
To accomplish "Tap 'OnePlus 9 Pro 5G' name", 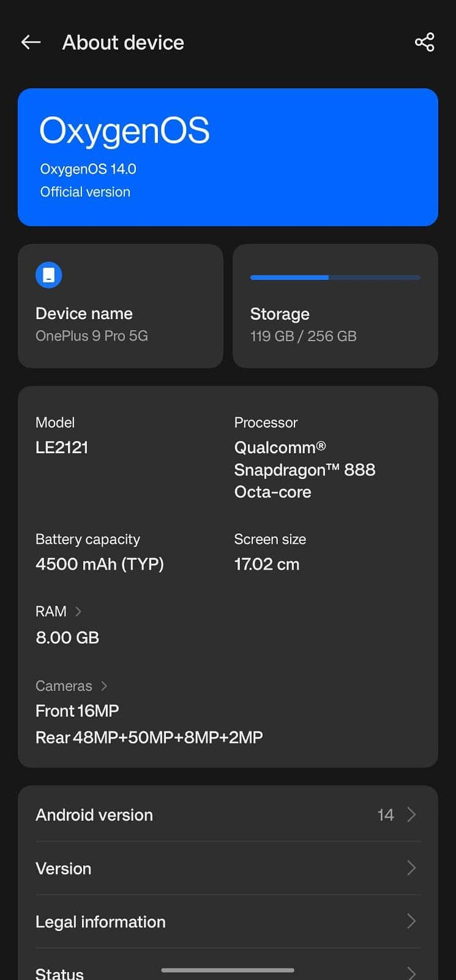I will [92, 336].
